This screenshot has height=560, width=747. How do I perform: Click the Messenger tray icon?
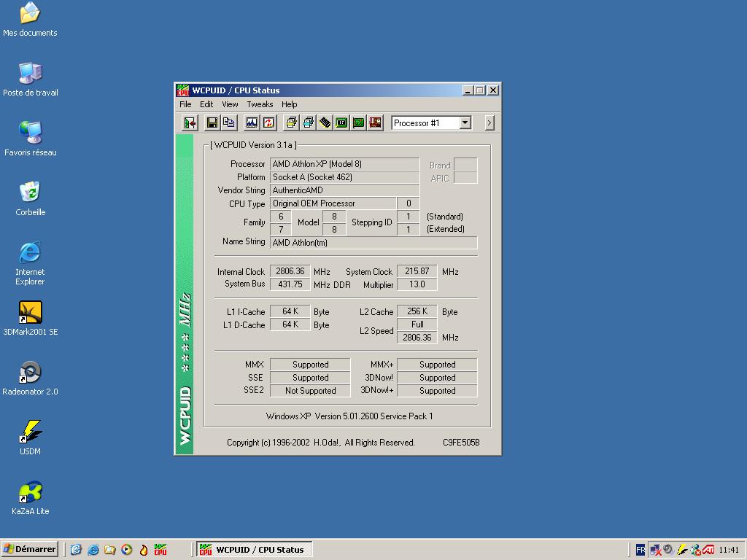pos(695,550)
